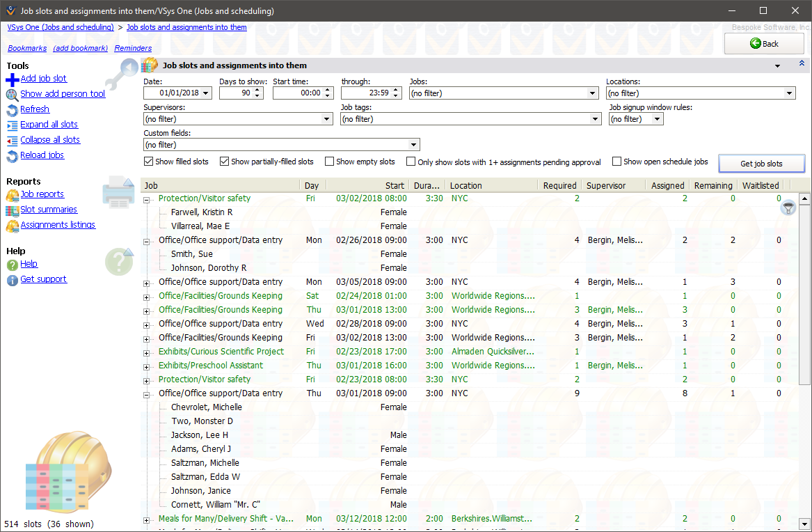
Task: Open Job reports via its report icon
Action: 13,194
